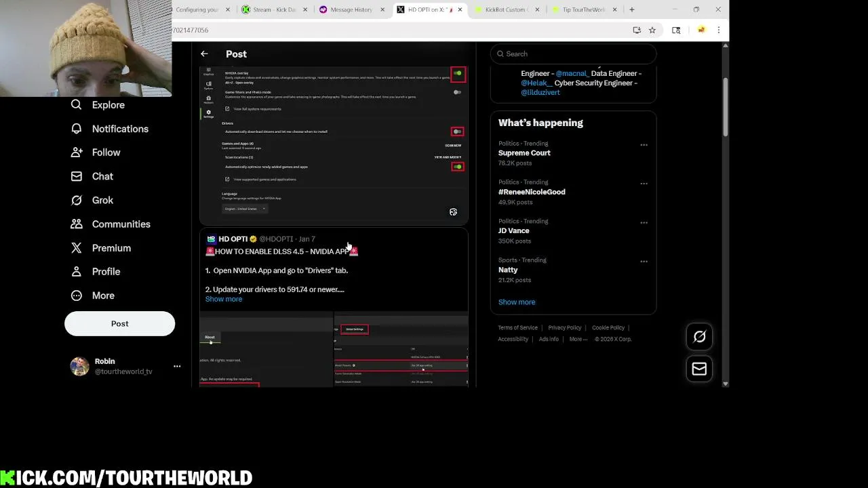
Task: Open Grok from the sidebar
Action: click(92, 200)
